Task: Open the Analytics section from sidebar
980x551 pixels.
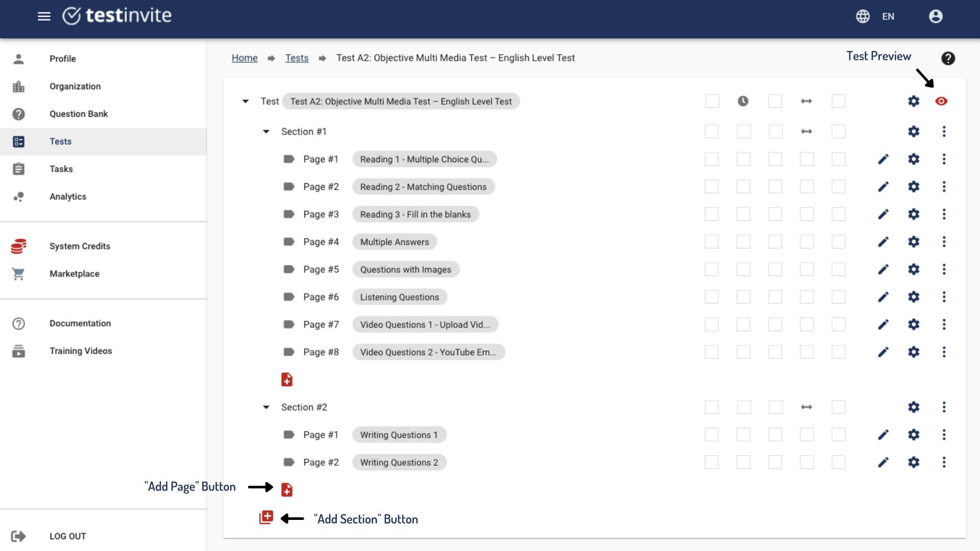Action: coord(68,196)
